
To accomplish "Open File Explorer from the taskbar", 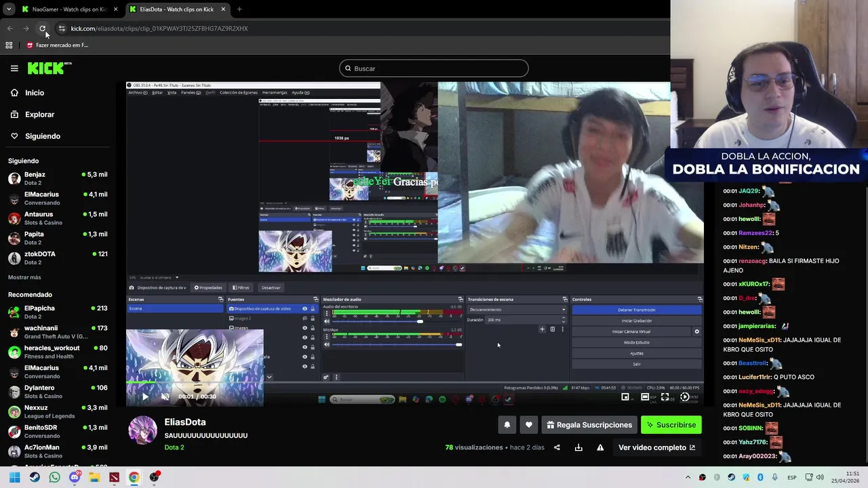I will 94,477.
